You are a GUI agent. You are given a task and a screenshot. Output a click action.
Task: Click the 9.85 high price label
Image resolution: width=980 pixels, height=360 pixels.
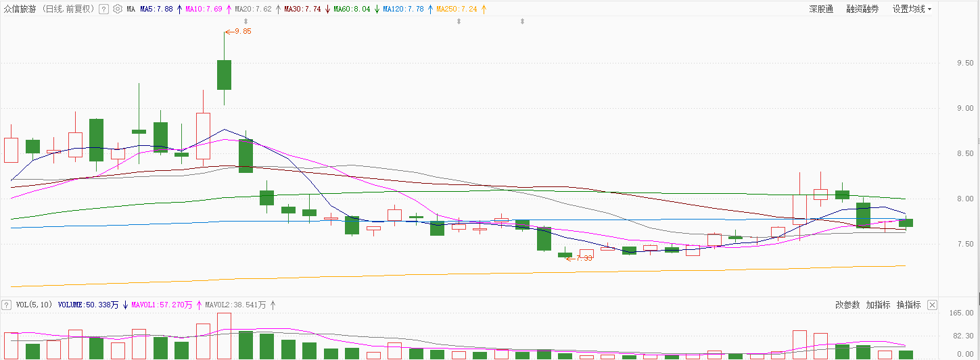click(x=243, y=31)
